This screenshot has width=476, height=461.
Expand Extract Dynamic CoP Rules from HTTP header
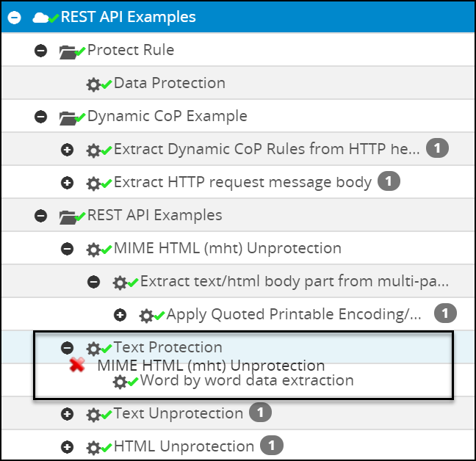pyautogui.click(x=67, y=150)
